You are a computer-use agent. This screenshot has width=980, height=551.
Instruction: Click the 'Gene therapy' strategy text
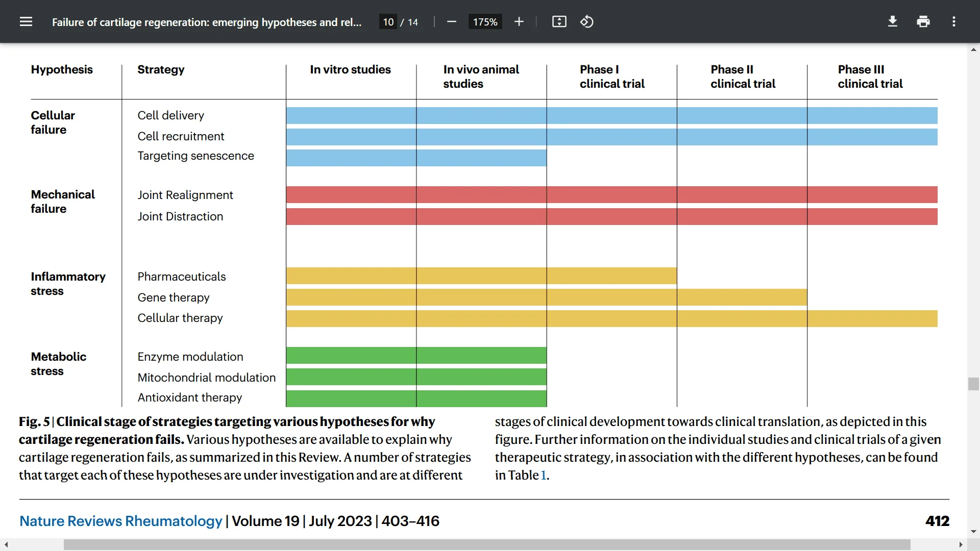(x=174, y=297)
